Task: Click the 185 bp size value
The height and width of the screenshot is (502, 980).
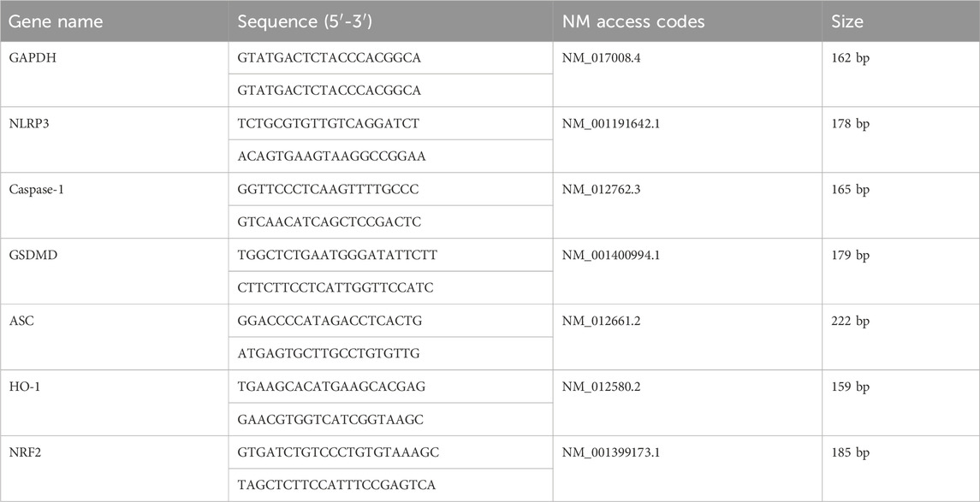Action: 850,452
